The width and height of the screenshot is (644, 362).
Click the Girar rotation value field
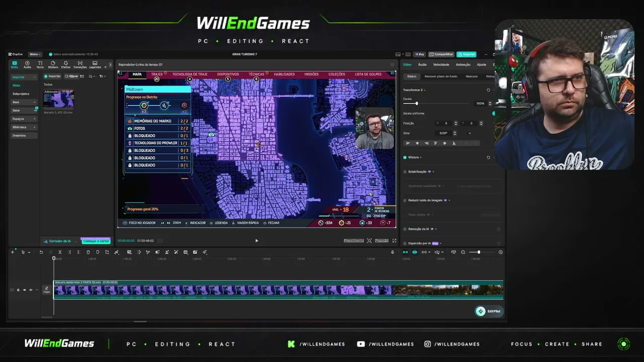pos(443,133)
